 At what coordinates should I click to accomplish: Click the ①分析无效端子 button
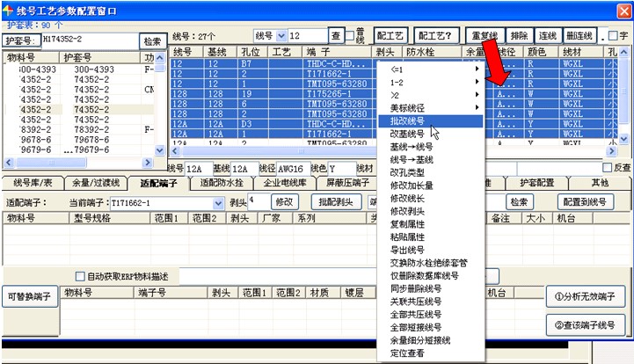click(585, 295)
